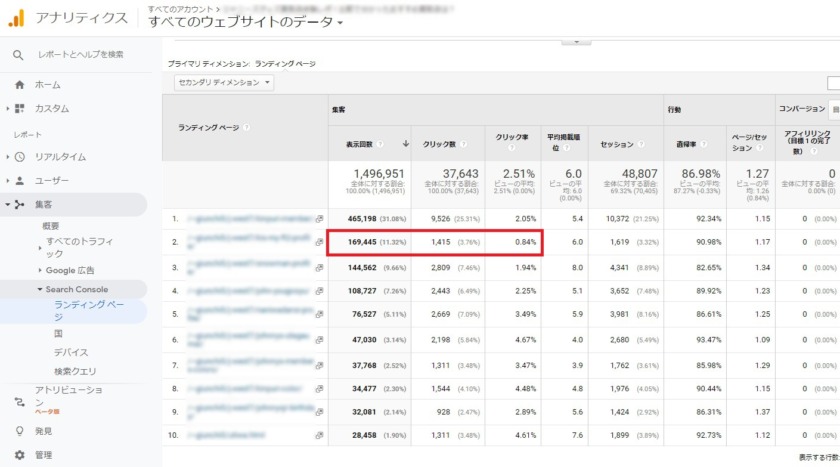
Task: Click the Users person icon
Action: (x=20, y=180)
